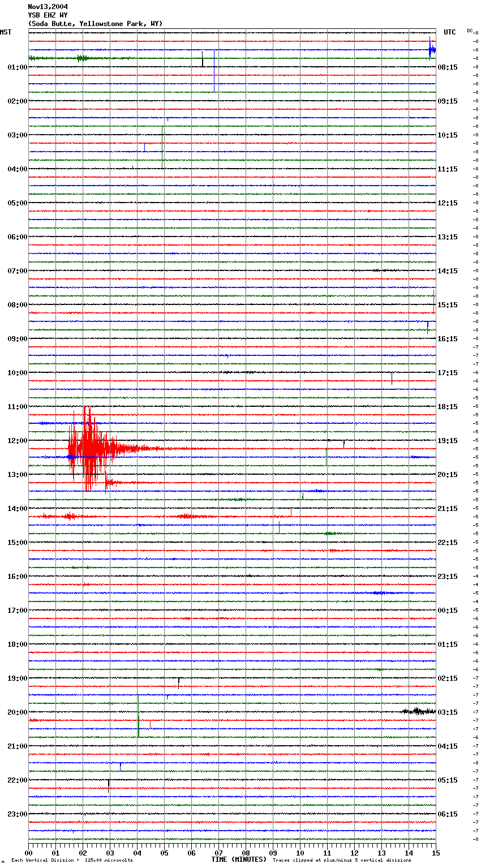Click the 12:15 UTC time label
The height and width of the screenshot is (868, 481).
click(x=448, y=203)
